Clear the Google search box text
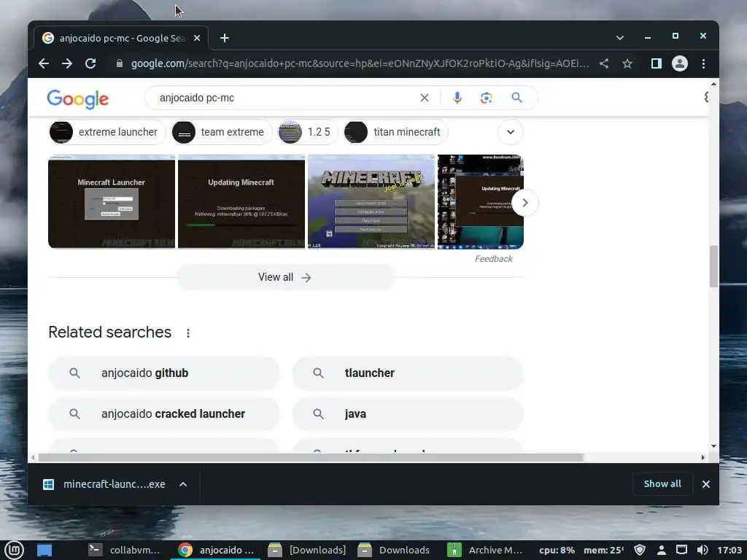This screenshot has width=747, height=560. tap(425, 98)
